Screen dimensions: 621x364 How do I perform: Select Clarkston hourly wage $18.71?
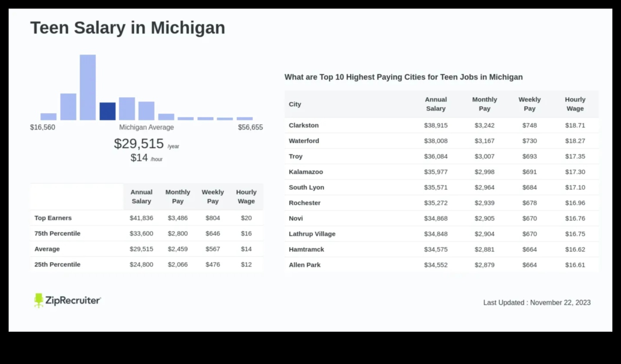(x=575, y=125)
